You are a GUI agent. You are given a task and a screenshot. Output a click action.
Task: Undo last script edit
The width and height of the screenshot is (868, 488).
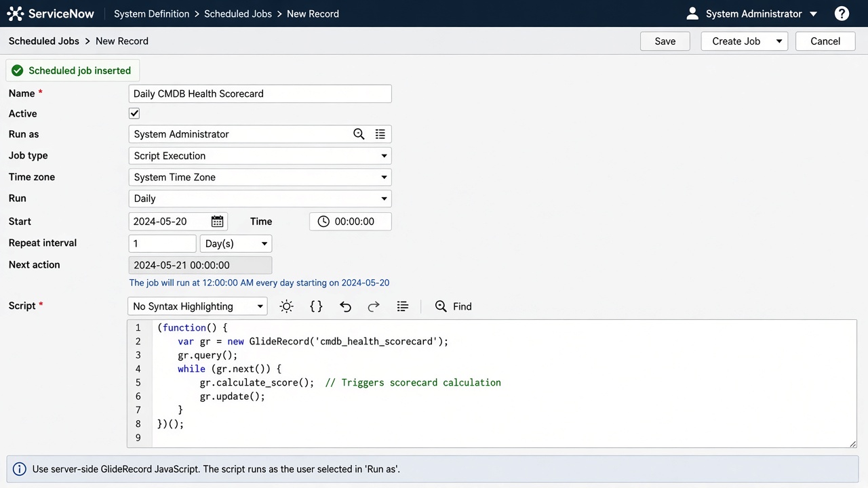(345, 306)
